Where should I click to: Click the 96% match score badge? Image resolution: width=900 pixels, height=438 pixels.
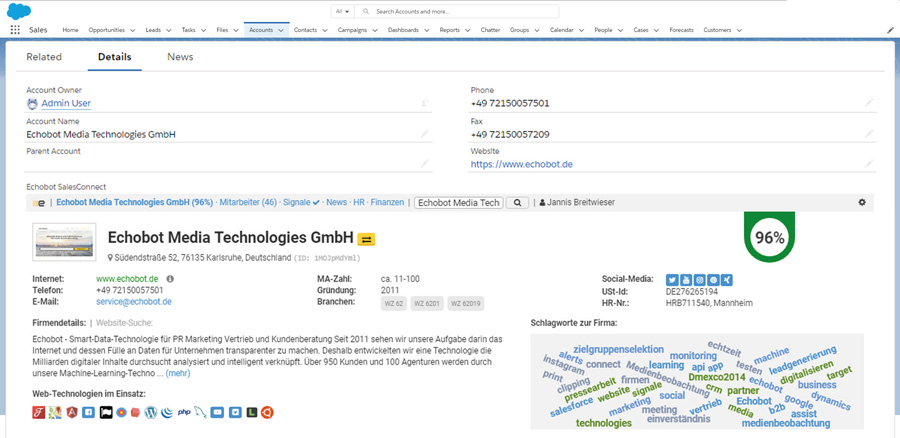[x=769, y=237]
